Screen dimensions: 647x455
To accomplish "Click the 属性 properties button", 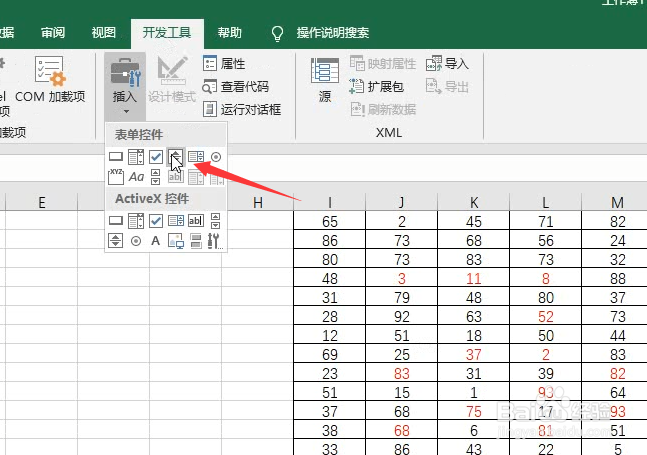I will (x=224, y=64).
